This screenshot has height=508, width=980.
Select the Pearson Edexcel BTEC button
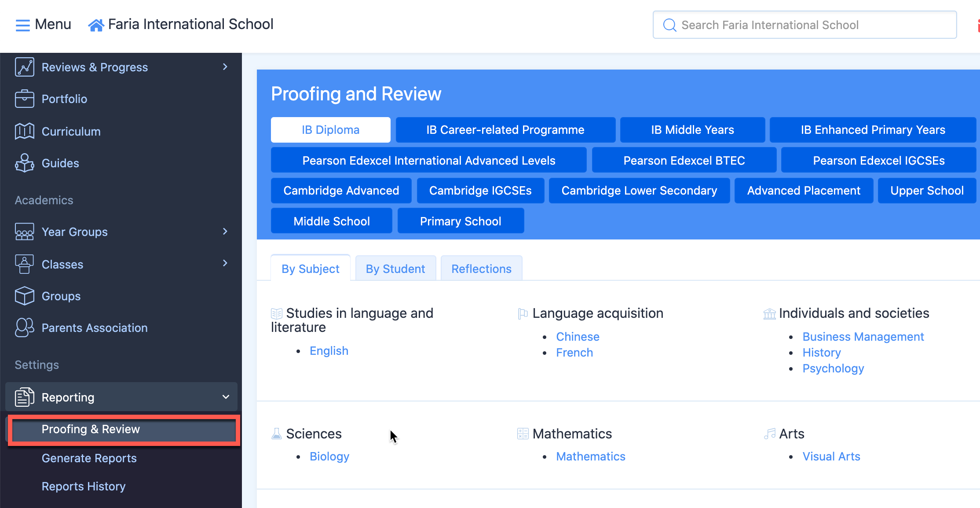[x=684, y=160]
